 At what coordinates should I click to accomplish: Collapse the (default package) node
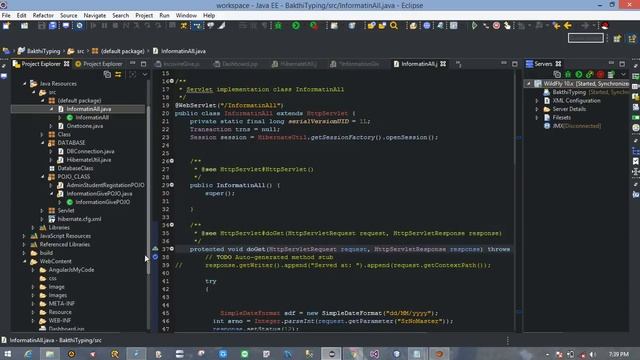click(x=42, y=100)
